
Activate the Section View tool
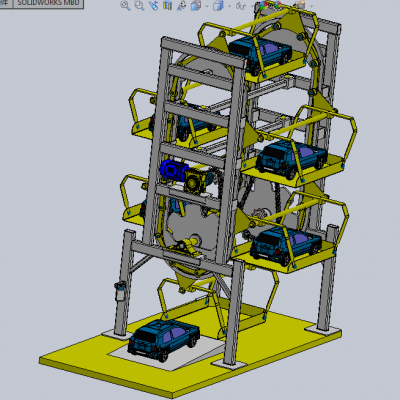168,5
